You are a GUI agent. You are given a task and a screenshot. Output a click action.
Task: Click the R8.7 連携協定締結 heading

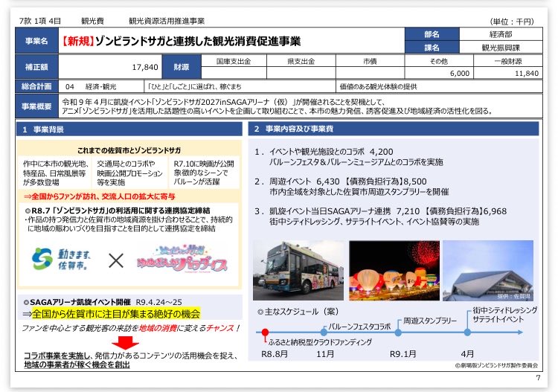click(x=118, y=211)
